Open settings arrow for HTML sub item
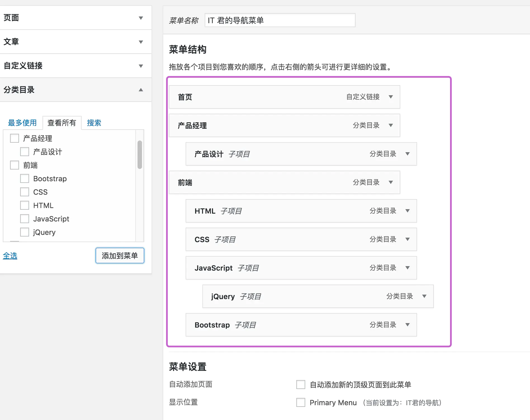The width and height of the screenshot is (530, 420). tap(408, 211)
